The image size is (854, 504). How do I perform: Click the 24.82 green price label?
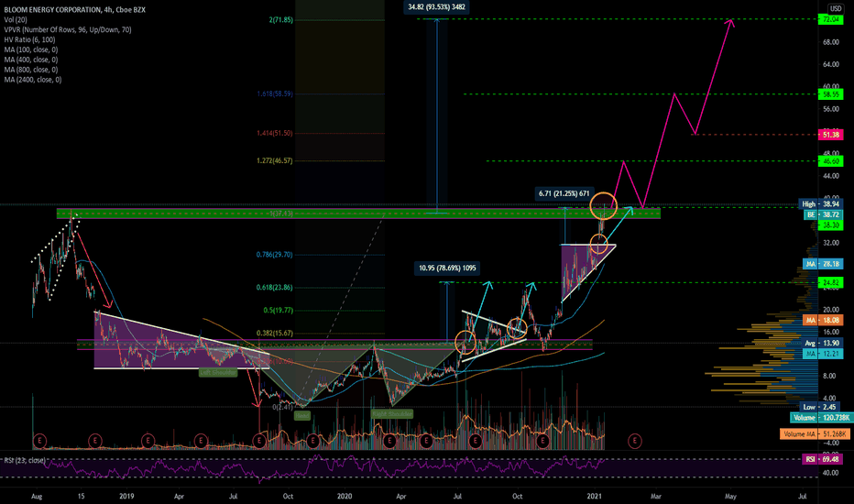pyautogui.click(x=830, y=282)
